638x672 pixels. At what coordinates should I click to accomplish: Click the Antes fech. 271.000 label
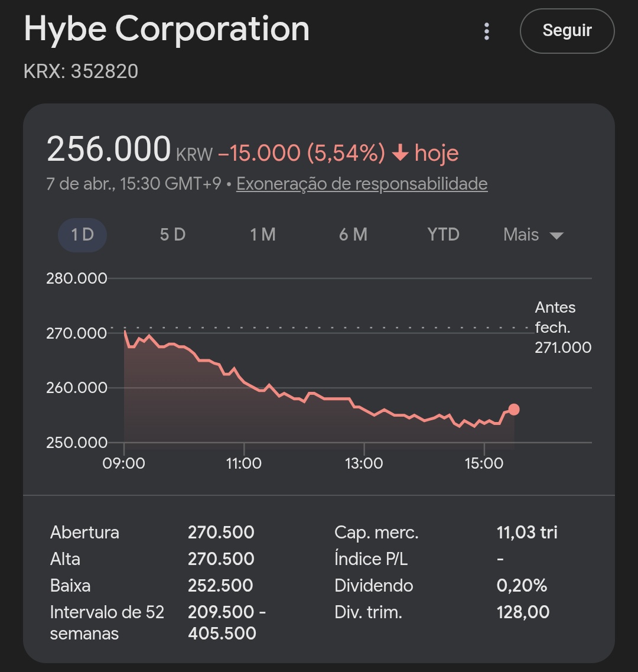(562, 327)
